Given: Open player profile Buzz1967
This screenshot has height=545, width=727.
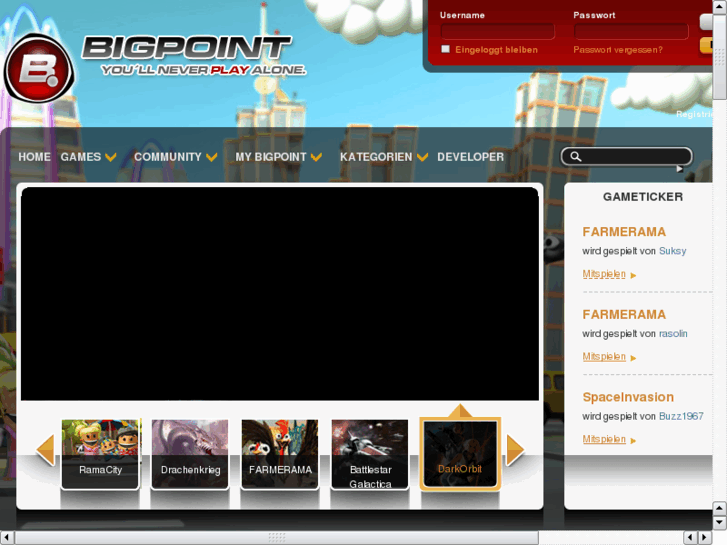Looking at the screenshot, I should tap(681, 416).
